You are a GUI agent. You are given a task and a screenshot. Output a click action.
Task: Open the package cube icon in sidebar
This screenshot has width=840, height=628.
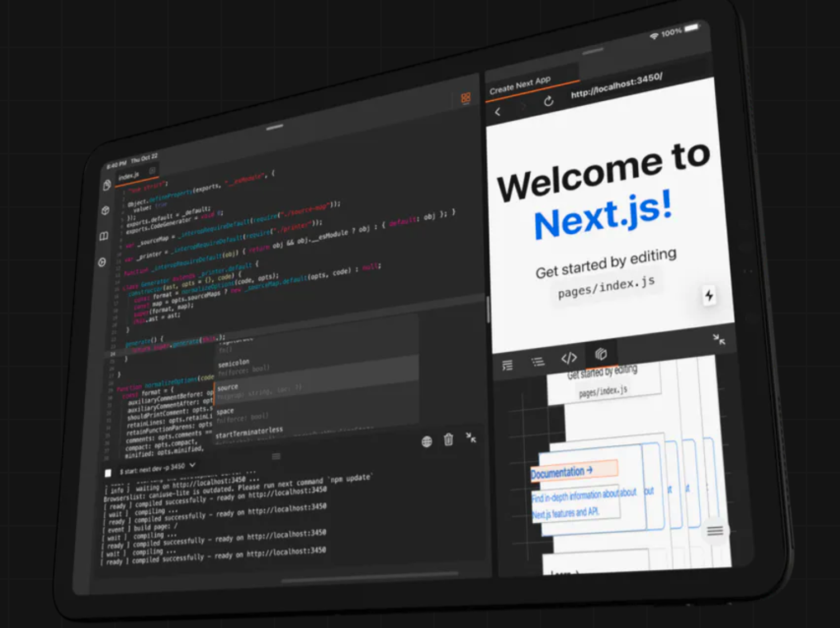click(105, 211)
